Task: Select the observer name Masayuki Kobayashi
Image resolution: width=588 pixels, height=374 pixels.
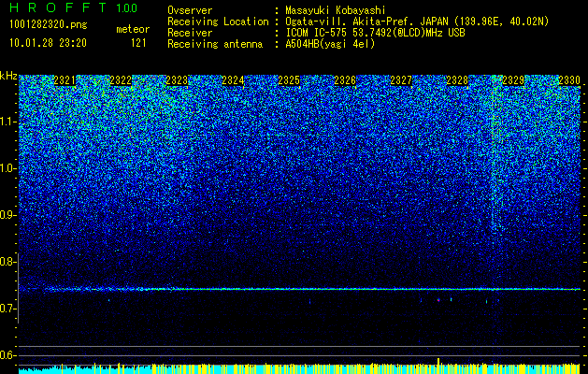Action: tap(336, 10)
